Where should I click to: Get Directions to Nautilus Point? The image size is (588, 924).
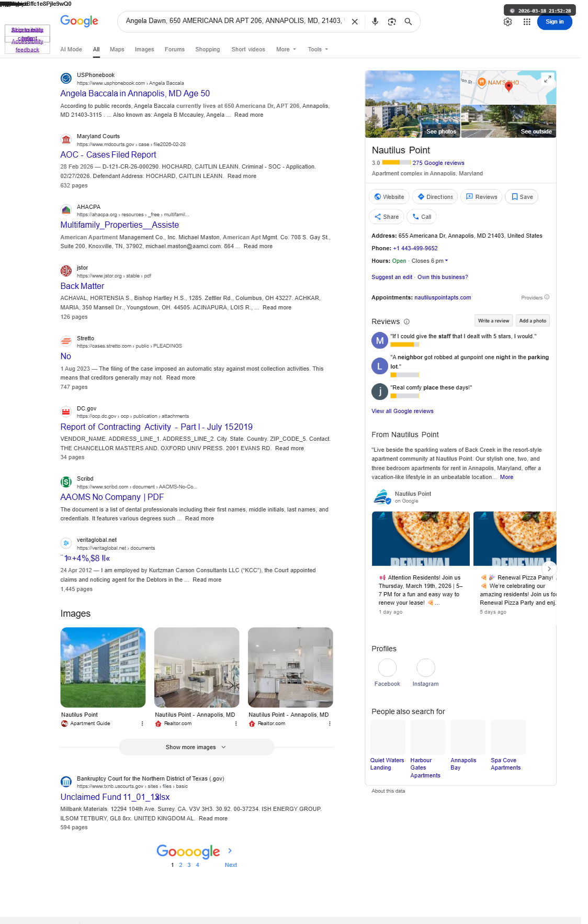[435, 197]
